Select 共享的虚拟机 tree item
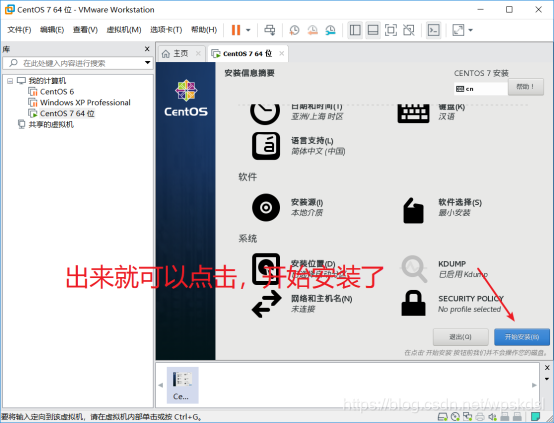Screen dimensions: 554x423 (x=51, y=124)
